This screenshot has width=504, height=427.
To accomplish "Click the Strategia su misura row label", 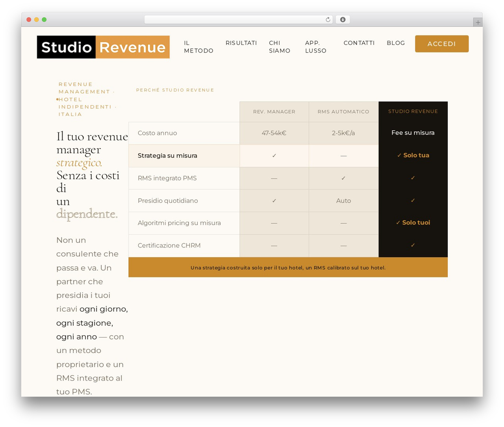I will (167, 156).
